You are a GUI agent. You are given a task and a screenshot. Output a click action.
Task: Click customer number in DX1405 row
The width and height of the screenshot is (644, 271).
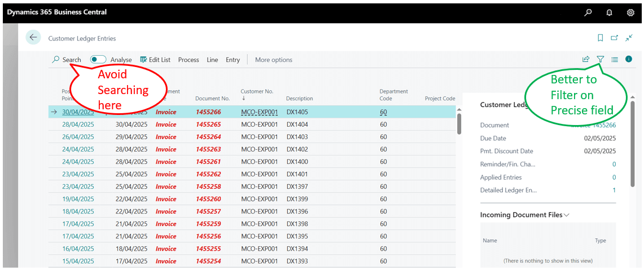(260, 112)
